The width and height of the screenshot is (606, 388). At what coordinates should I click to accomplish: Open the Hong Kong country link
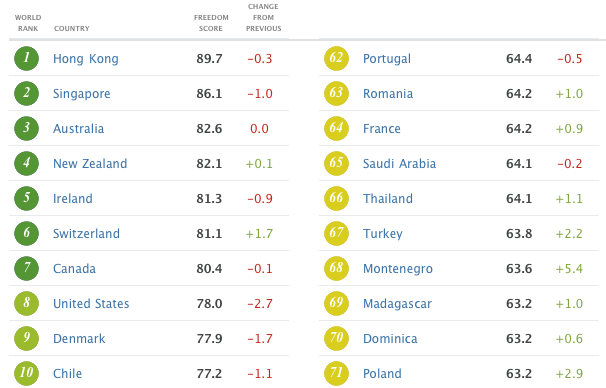[x=86, y=59]
